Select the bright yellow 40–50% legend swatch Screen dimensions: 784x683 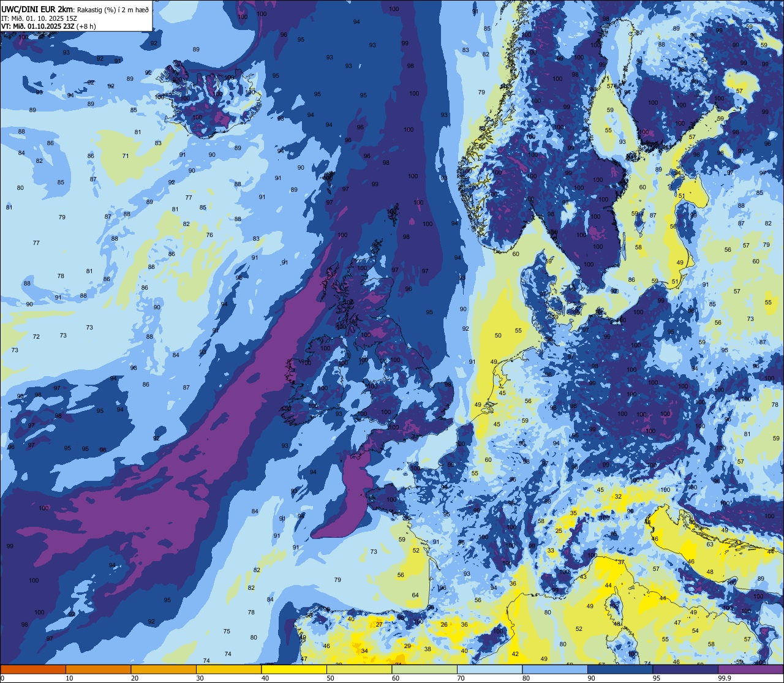[x=294, y=669]
